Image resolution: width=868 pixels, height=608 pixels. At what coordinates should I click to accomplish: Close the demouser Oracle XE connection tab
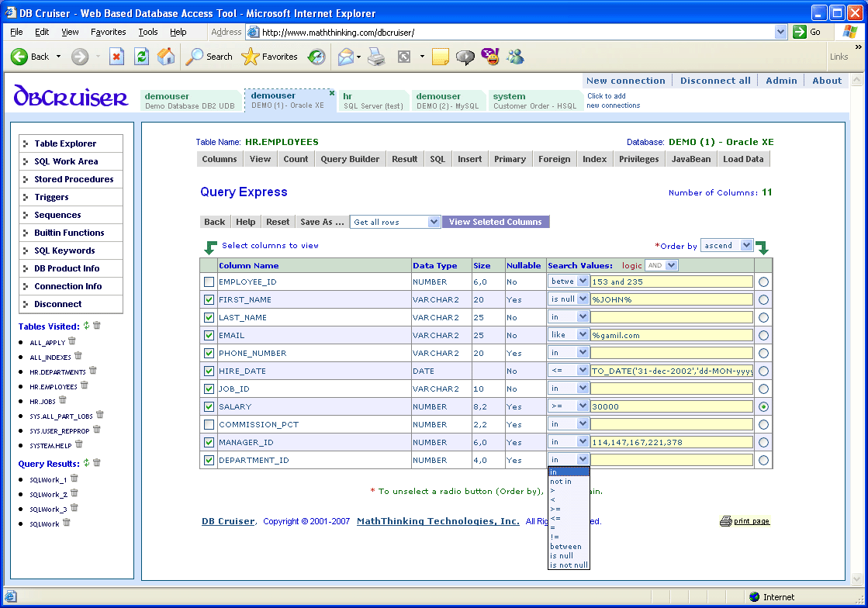tap(331, 93)
